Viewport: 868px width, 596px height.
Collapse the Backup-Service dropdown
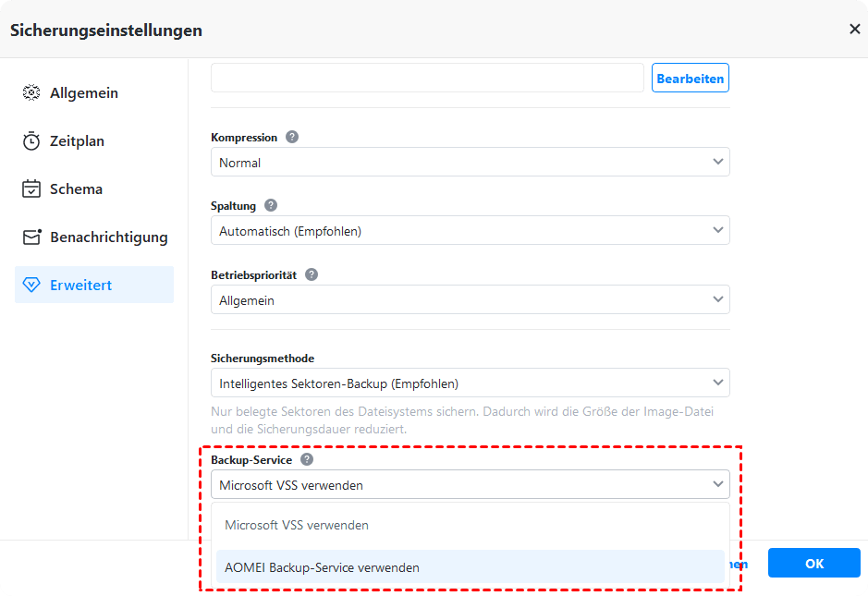tap(470, 485)
